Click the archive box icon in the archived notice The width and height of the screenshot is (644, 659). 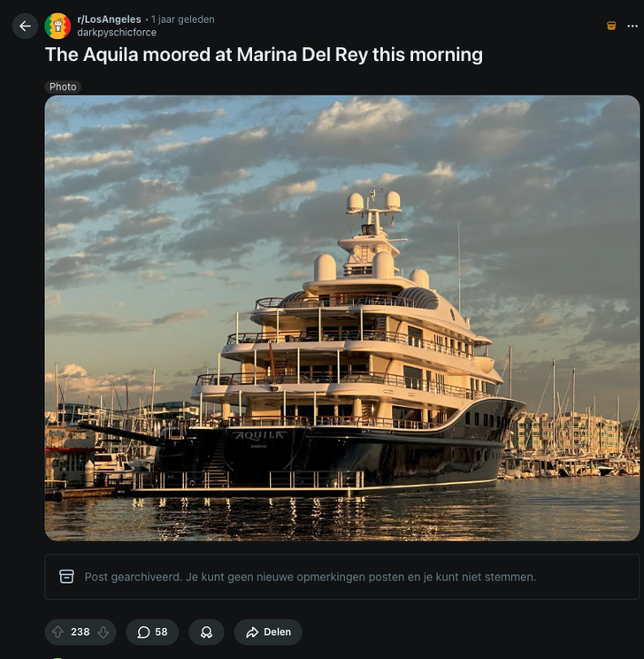coord(66,577)
